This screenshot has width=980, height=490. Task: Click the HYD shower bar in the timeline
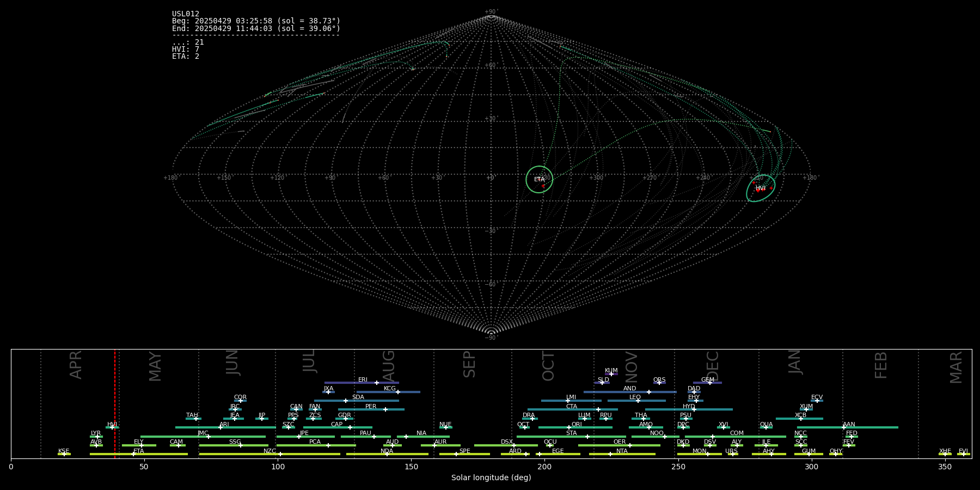689,409
